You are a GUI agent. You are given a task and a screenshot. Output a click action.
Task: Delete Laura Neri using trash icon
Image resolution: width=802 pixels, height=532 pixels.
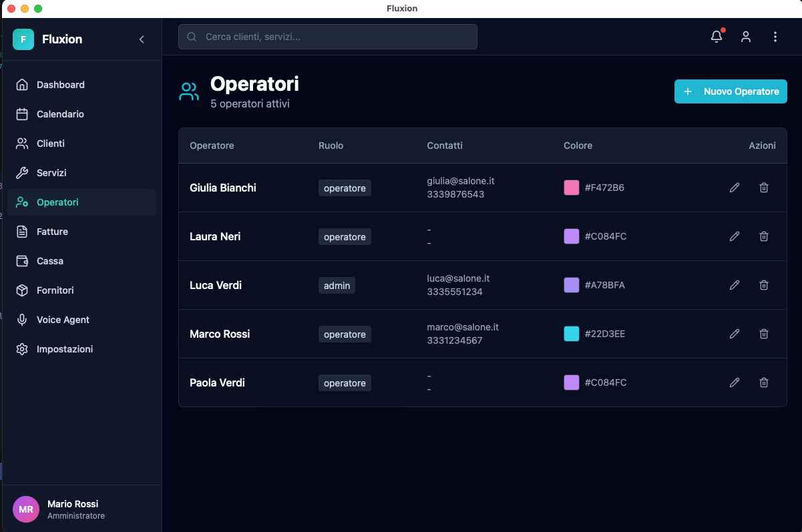coord(764,236)
